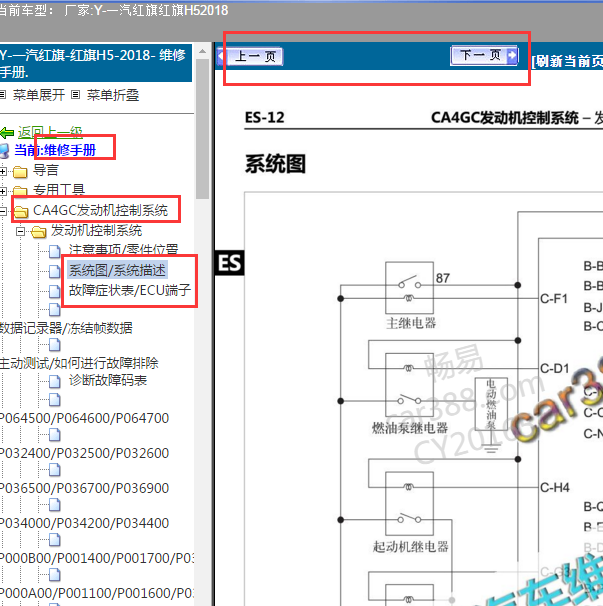Expand the 专用工具 folder node
The height and width of the screenshot is (606, 603).
(x=3, y=191)
